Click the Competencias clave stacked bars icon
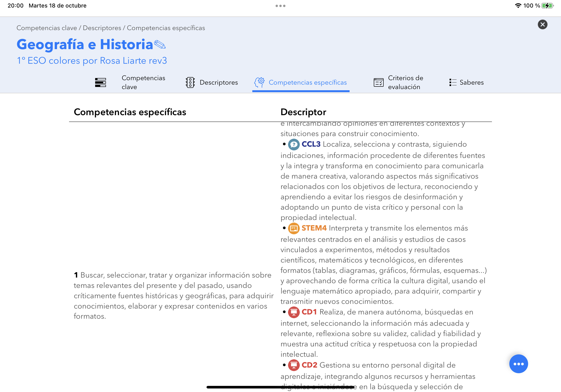561x392 pixels. pos(100,82)
